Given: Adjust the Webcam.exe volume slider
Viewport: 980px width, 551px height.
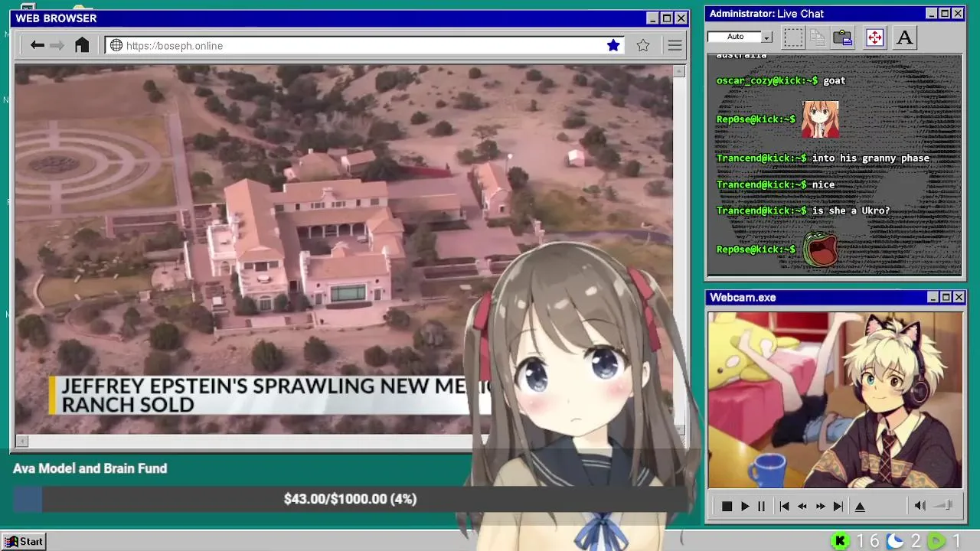Looking at the screenshot, I should [943, 505].
